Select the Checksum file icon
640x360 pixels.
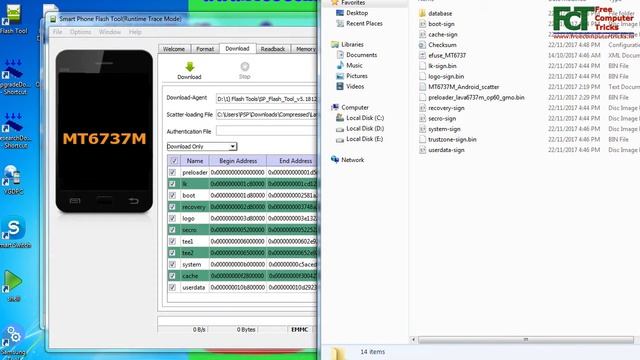tap(422, 45)
